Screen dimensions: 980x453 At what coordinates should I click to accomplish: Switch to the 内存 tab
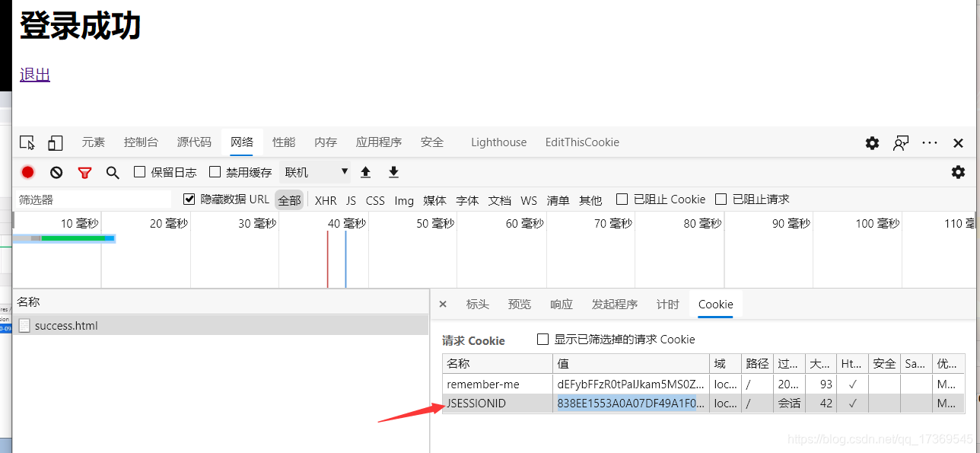326,142
